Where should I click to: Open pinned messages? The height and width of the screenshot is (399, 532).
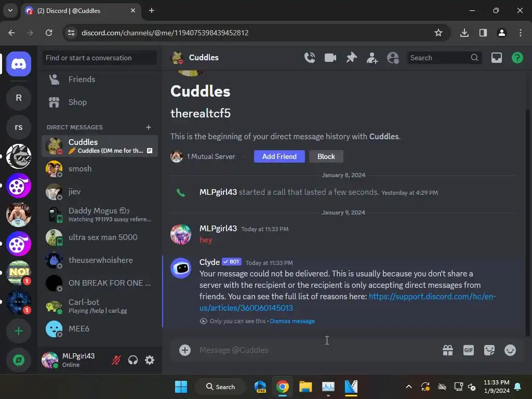[351, 58]
